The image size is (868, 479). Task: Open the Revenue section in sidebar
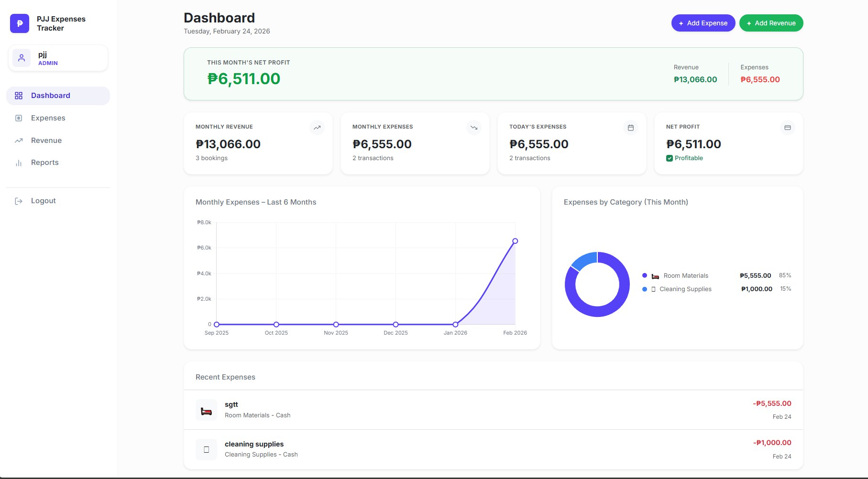point(46,141)
